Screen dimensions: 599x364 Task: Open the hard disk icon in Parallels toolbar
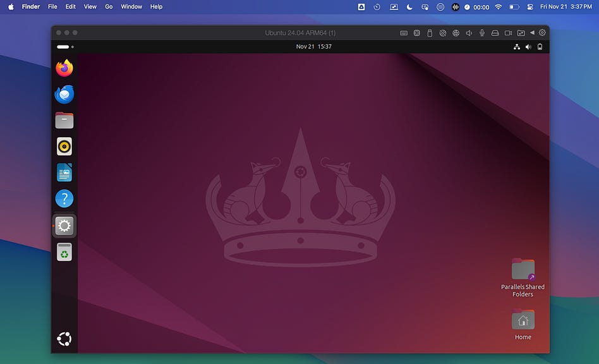[x=495, y=33]
